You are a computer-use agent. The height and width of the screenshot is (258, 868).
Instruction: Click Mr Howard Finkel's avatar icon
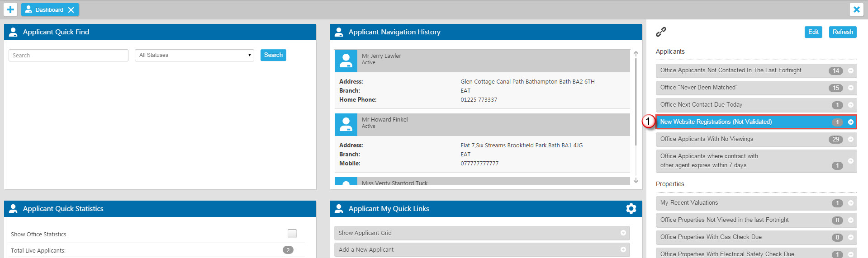[346, 124]
